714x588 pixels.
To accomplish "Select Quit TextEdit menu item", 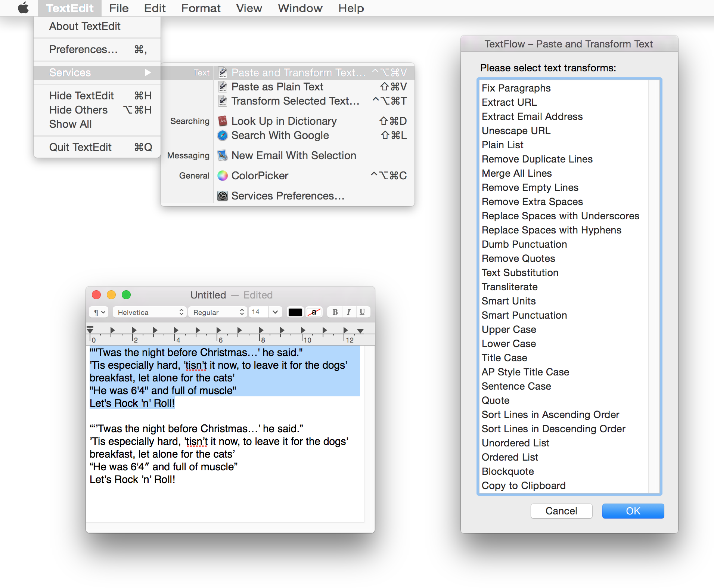I will click(x=97, y=147).
